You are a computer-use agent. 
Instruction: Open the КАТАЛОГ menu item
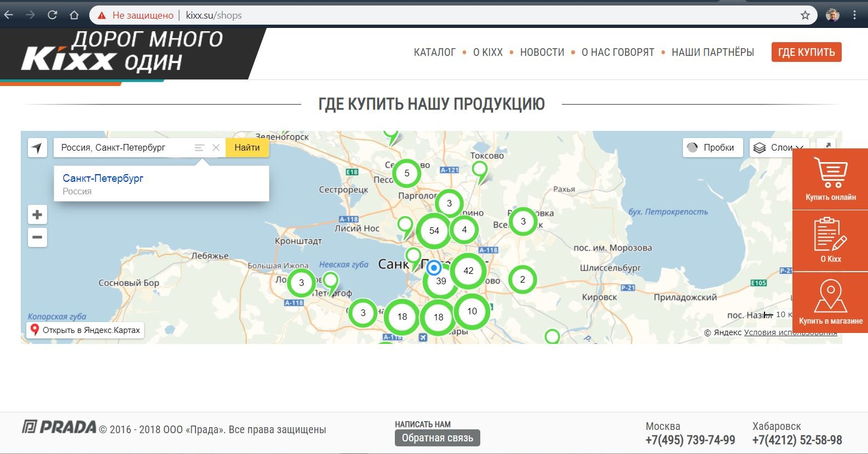point(434,52)
